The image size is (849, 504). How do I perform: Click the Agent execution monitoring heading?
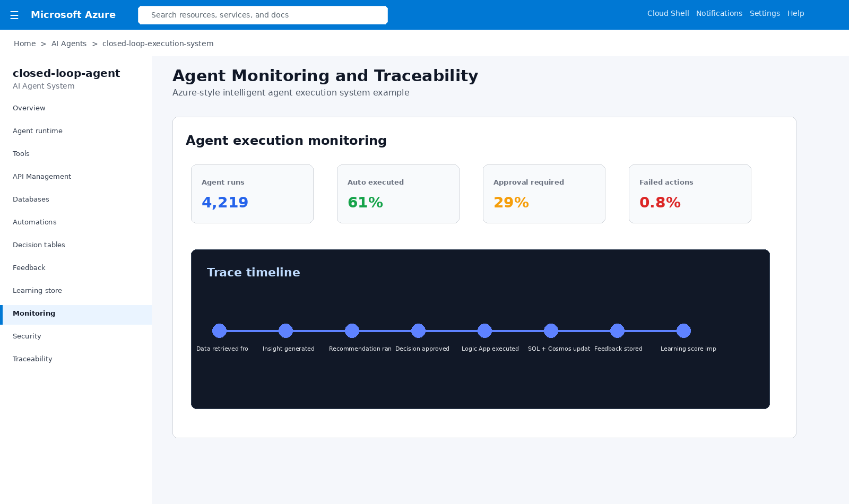286,141
